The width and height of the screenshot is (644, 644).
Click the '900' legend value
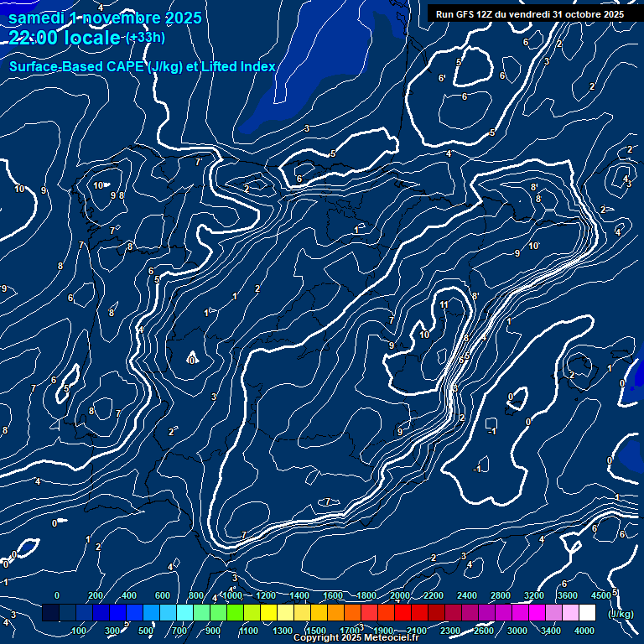[213, 631]
